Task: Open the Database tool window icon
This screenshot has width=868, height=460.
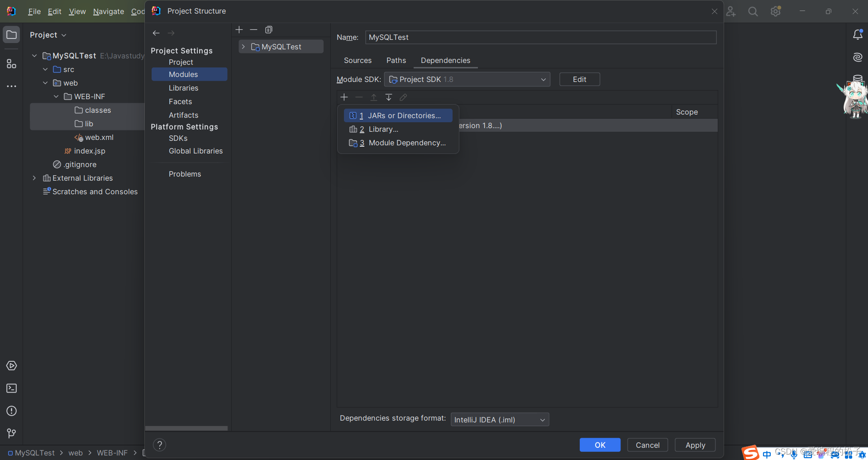Action: click(858, 78)
